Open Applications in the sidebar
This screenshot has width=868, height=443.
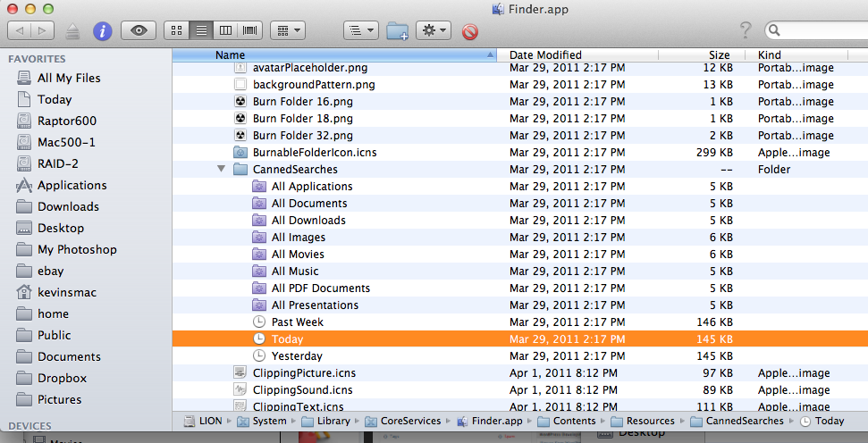point(72,185)
